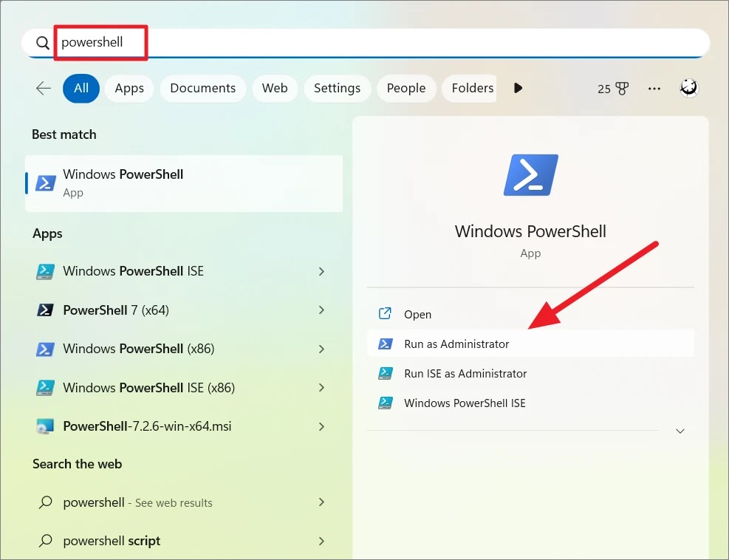Screen dimensions: 729x560
Task: Click Run as Administrator
Action: click(456, 344)
